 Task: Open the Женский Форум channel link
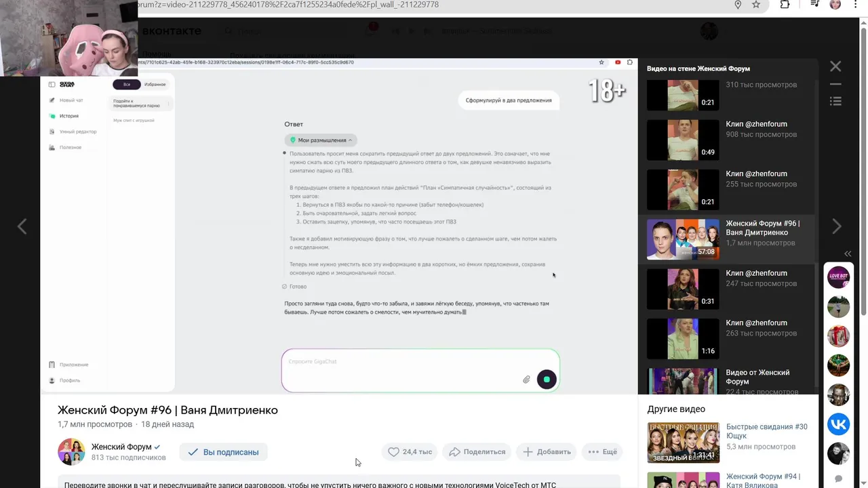pos(121,447)
